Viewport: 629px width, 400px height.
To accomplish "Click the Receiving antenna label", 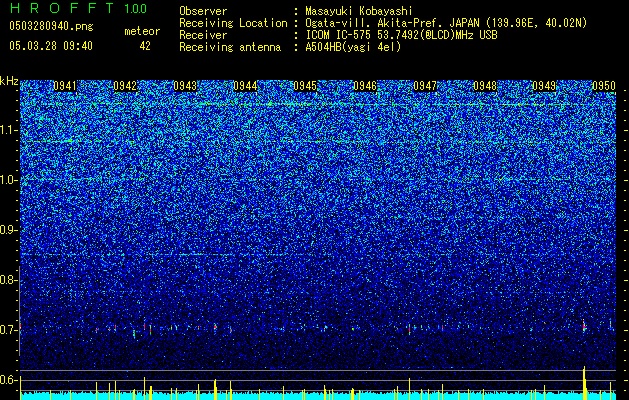I will point(230,47).
